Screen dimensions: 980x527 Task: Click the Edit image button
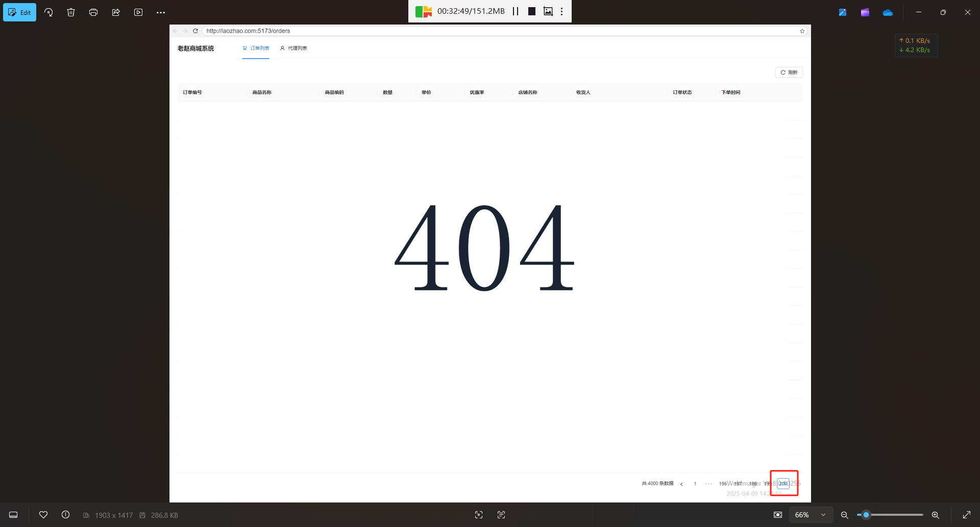tap(20, 12)
